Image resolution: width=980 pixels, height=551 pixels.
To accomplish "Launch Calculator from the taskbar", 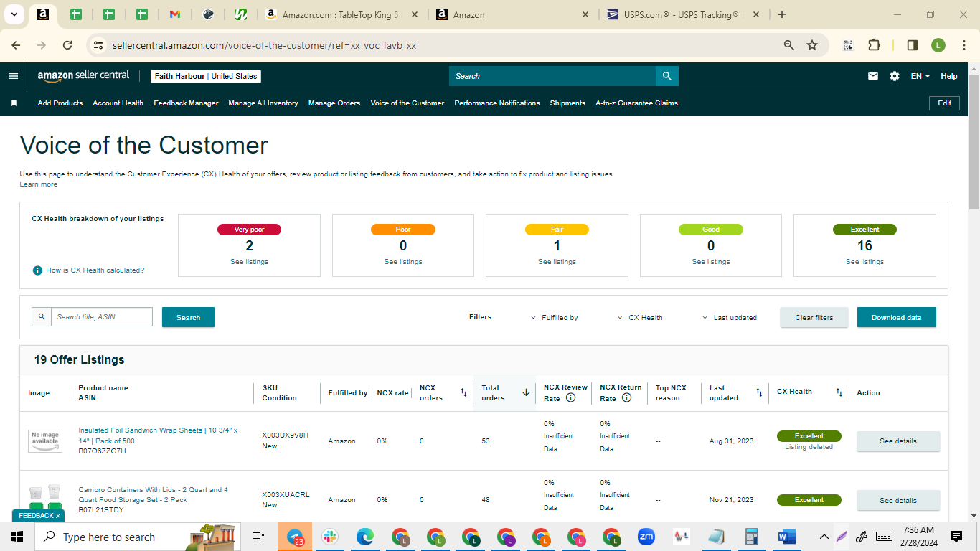I will pyautogui.click(x=752, y=537).
